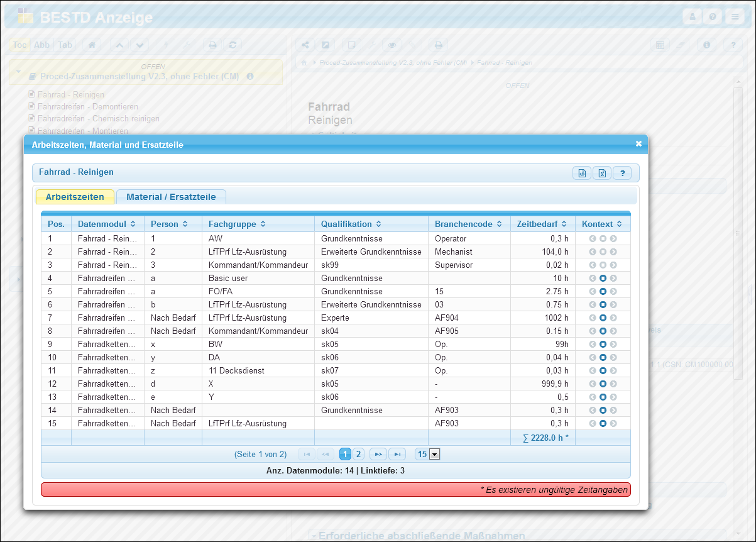Click the Anz. Datenmodule: 14 footer text

(336, 470)
